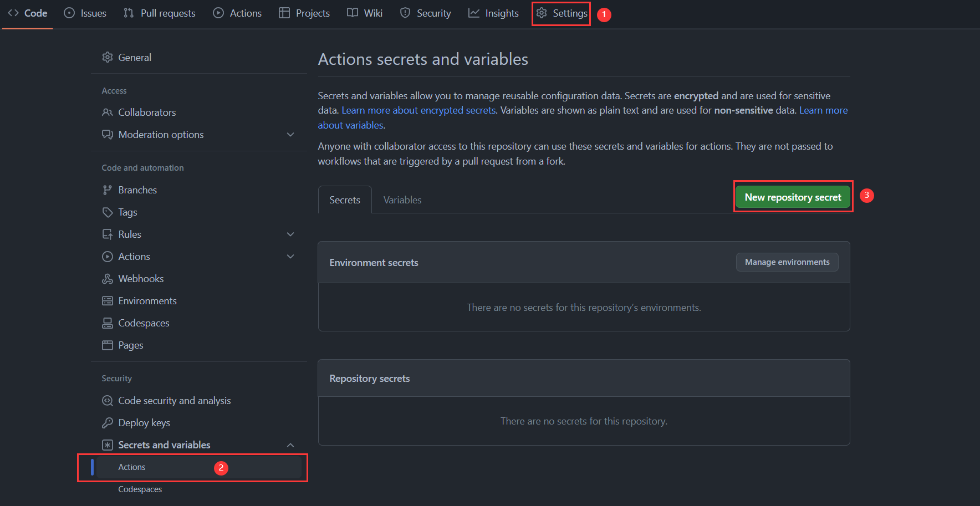Open General settings page
980x506 pixels.
(135, 58)
